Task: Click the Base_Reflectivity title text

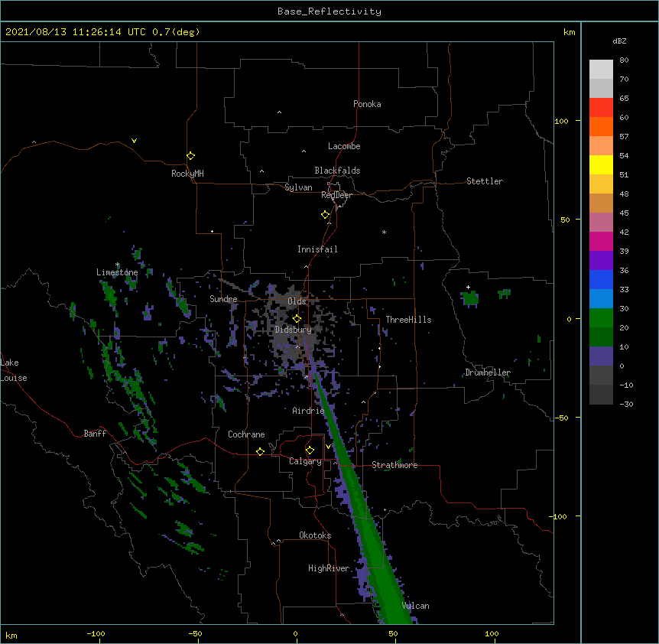Action: coord(329,11)
